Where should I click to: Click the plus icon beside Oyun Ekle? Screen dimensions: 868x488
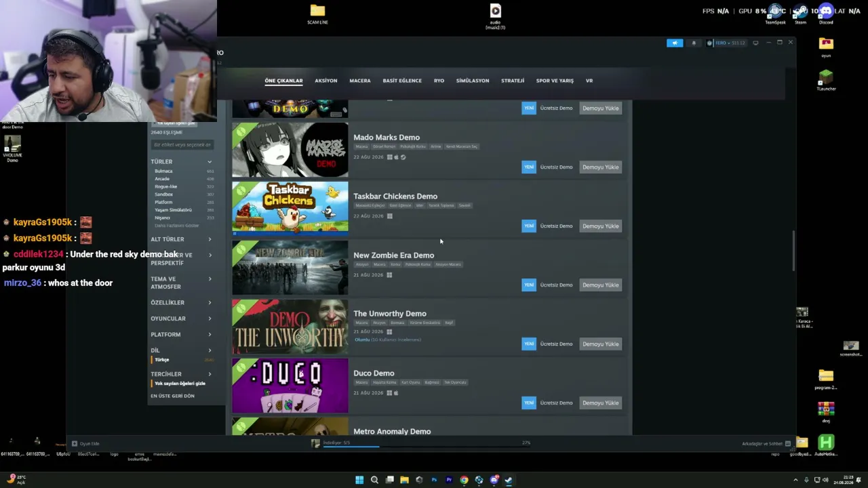(x=75, y=443)
